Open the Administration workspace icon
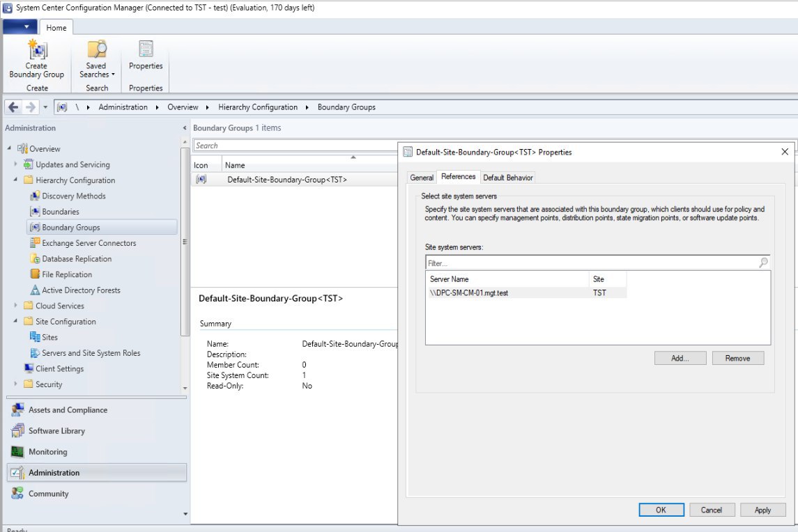 click(x=18, y=473)
